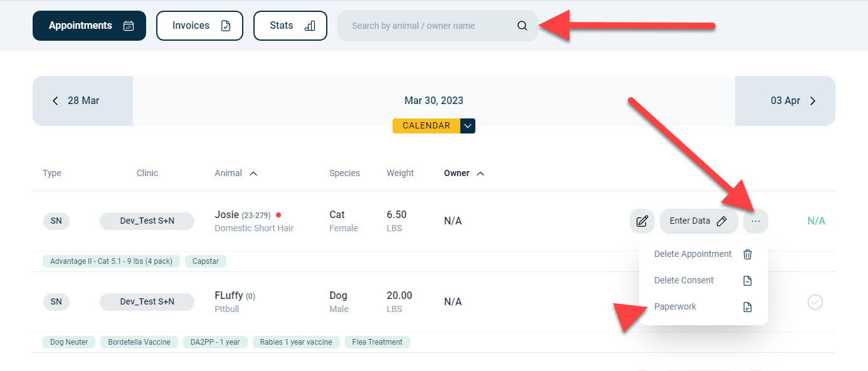Screen dimensions: 868x371
Task: Select Paperwork from the context menu
Action: (675, 307)
